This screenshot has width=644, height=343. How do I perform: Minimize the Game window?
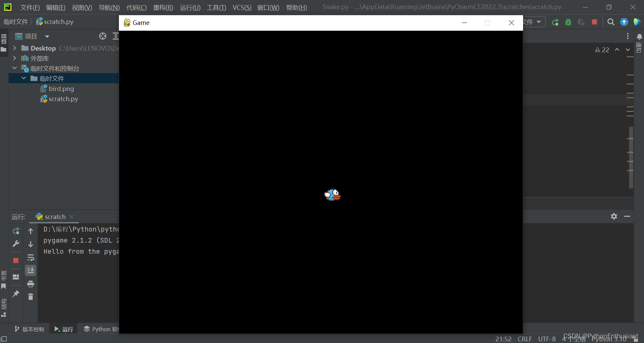pos(464,23)
